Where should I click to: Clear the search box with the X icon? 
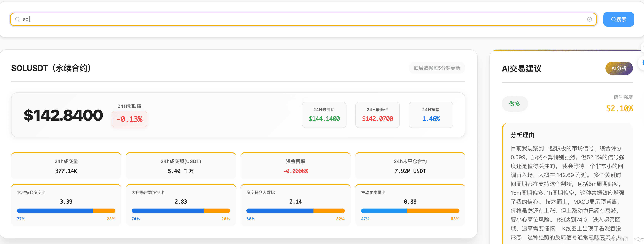click(x=589, y=19)
